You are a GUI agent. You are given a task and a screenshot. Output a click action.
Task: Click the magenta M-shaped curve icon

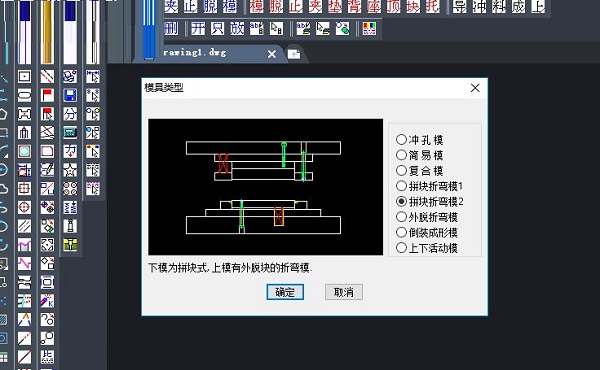(x=24, y=245)
